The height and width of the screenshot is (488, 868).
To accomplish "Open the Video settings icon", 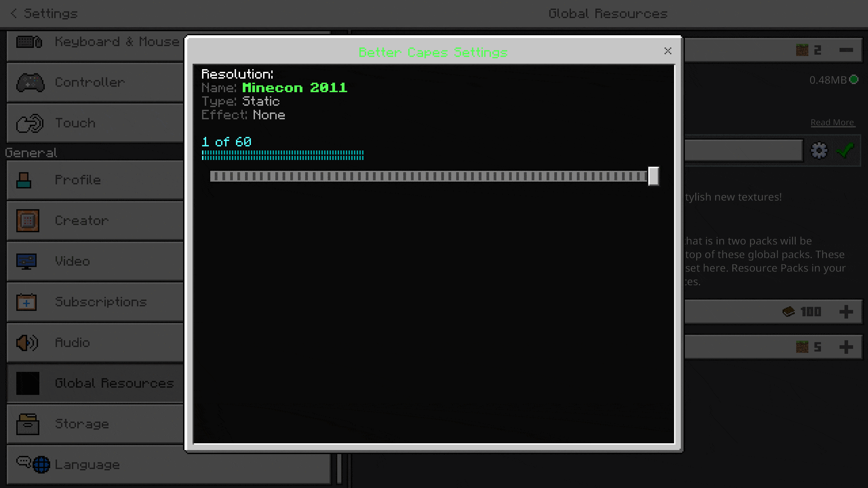I will pos(26,261).
